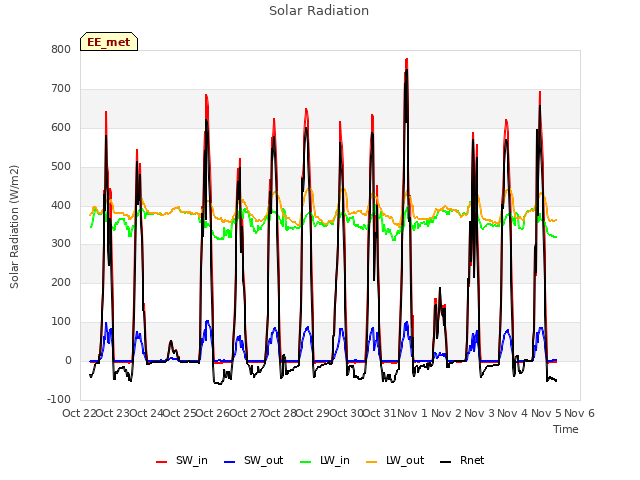Click the 800 y-axis tick label
This screenshot has width=640, height=480.
click(x=61, y=50)
